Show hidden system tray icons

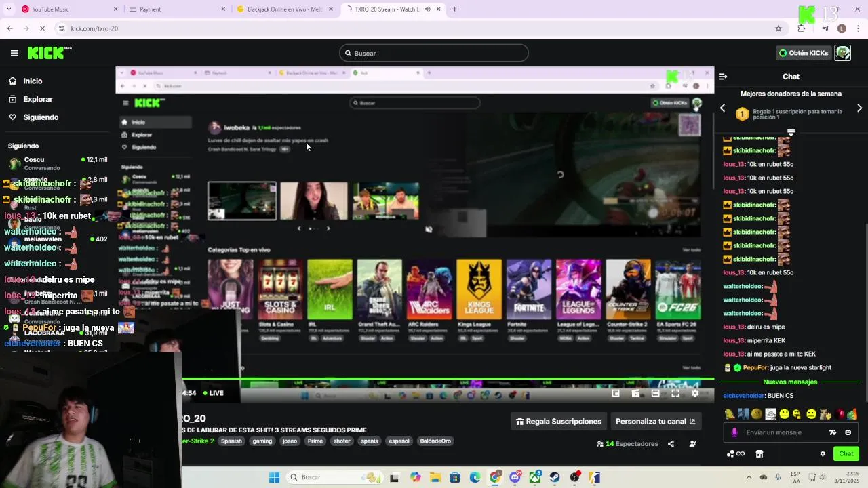(749, 477)
